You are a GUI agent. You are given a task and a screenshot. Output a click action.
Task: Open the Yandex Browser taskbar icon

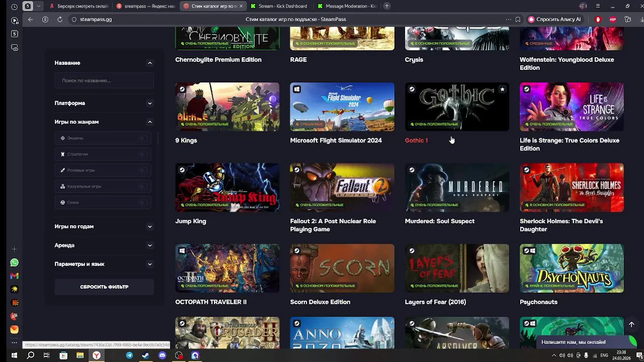click(96, 355)
